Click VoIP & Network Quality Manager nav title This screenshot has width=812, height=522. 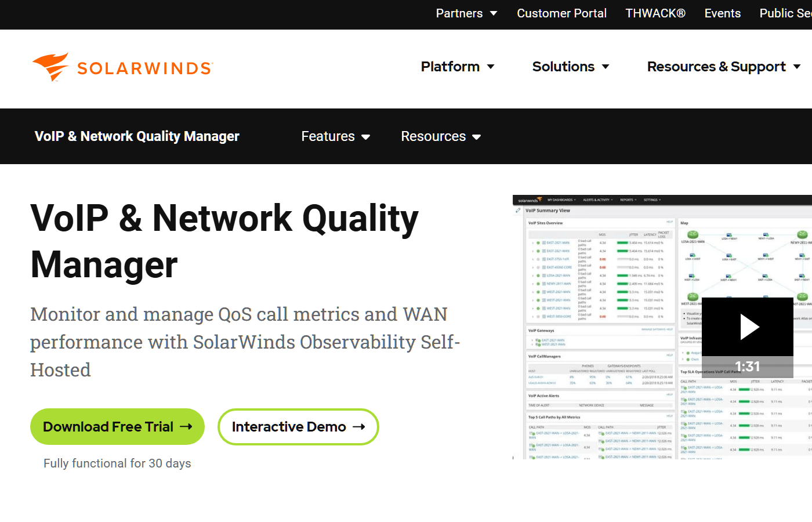(137, 136)
